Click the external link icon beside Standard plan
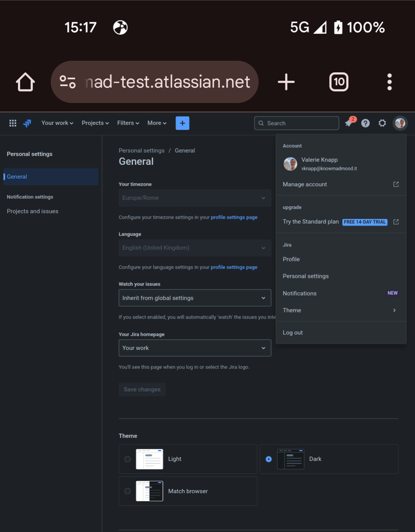This screenshot has width=415, height=532. point(396,222)
